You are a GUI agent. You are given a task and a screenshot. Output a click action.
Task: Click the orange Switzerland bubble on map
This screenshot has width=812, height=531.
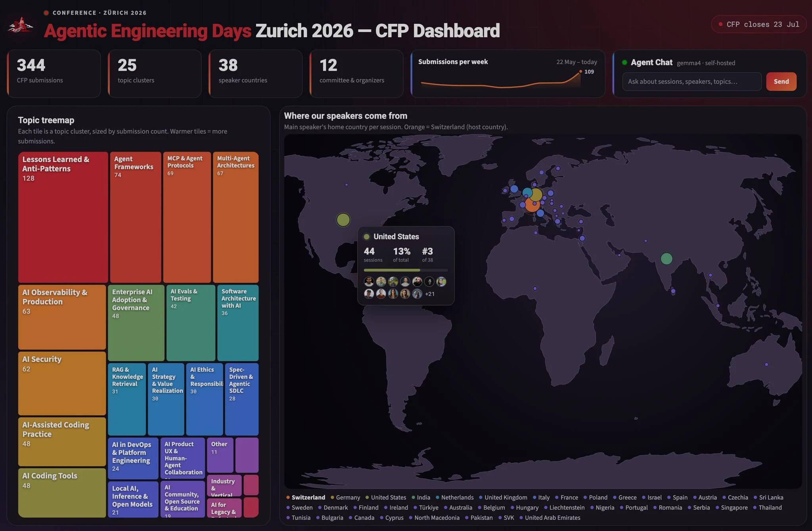532,204
